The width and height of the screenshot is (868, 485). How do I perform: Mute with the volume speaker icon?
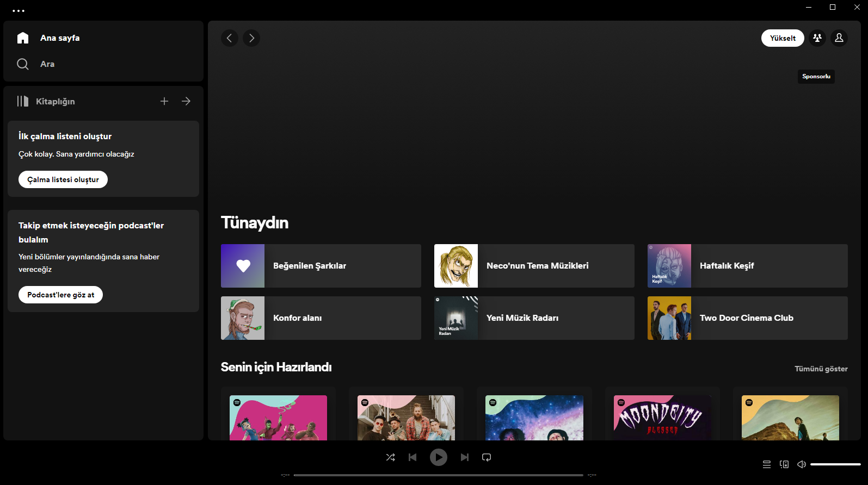pos(802,464)
